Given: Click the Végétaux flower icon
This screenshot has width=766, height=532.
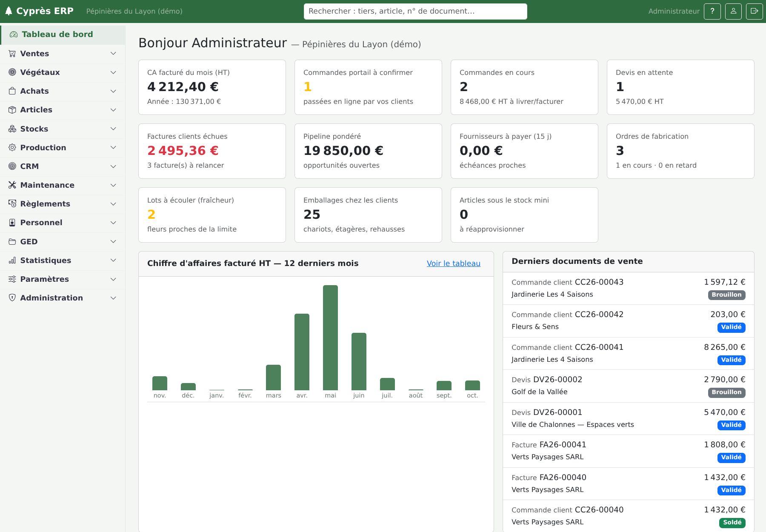Looking at the screenshot, I should (12, 72).
